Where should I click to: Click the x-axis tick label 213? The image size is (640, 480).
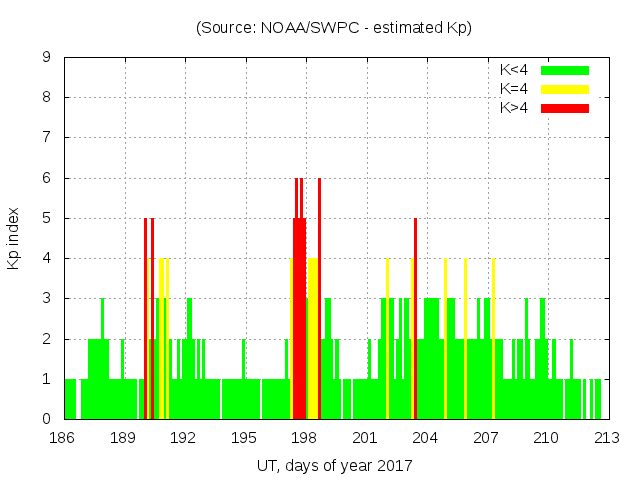[x=607, y=438]
